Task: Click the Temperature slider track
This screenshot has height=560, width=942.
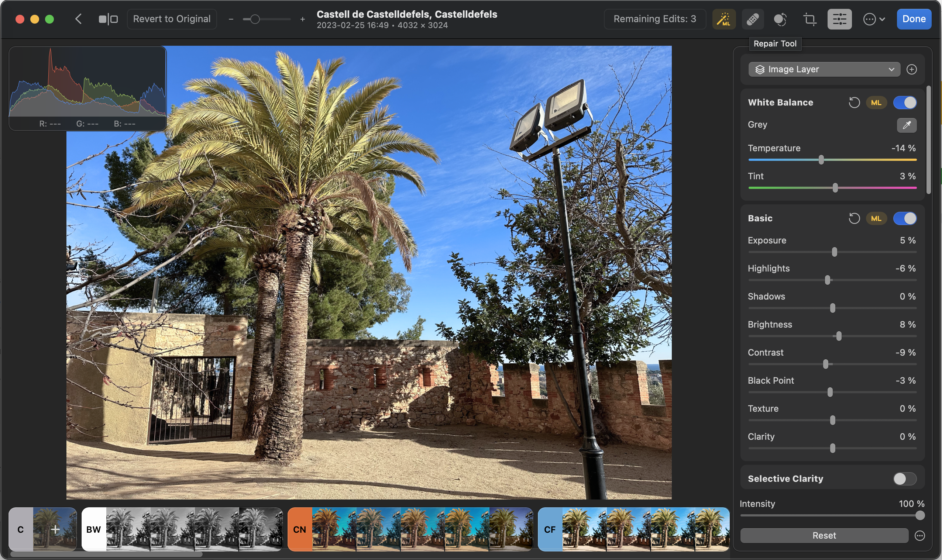Action: click(869, 160)
